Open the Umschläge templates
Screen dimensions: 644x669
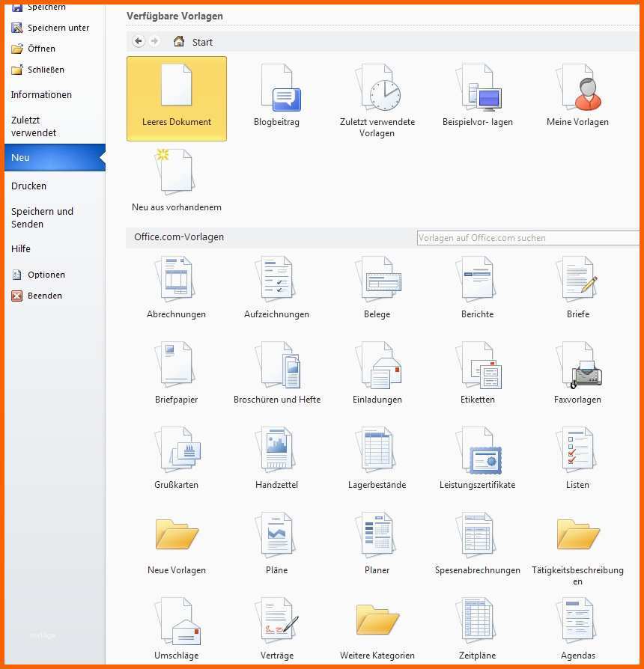point(177,629)
